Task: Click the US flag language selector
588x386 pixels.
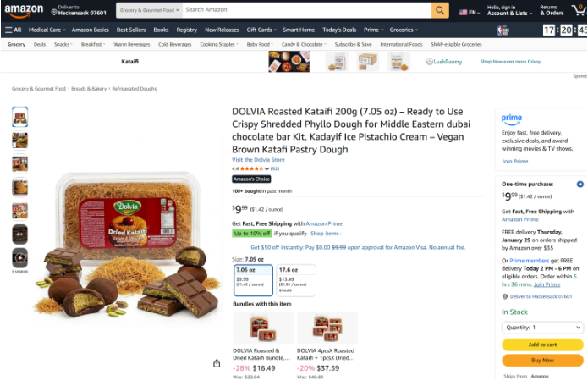Action: click(469, 13)
